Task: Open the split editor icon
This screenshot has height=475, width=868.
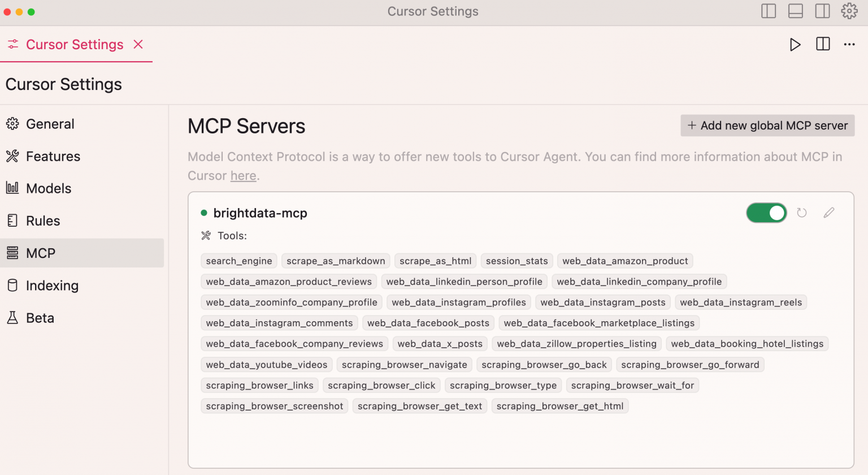Action: [822, 44]
